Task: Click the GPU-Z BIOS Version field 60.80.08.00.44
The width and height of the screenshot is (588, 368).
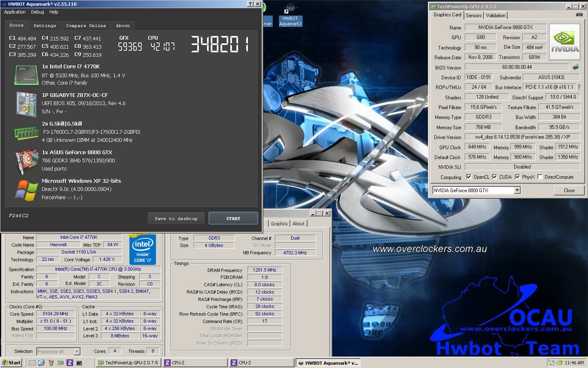Action: (517, 67)
